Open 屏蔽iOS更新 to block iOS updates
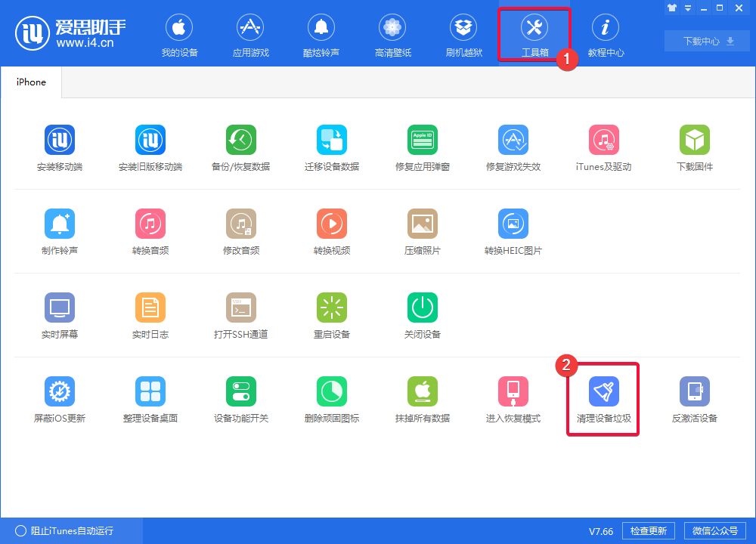Image resolution: width=756 pixels, height=544 pixels. pos(60,399)
